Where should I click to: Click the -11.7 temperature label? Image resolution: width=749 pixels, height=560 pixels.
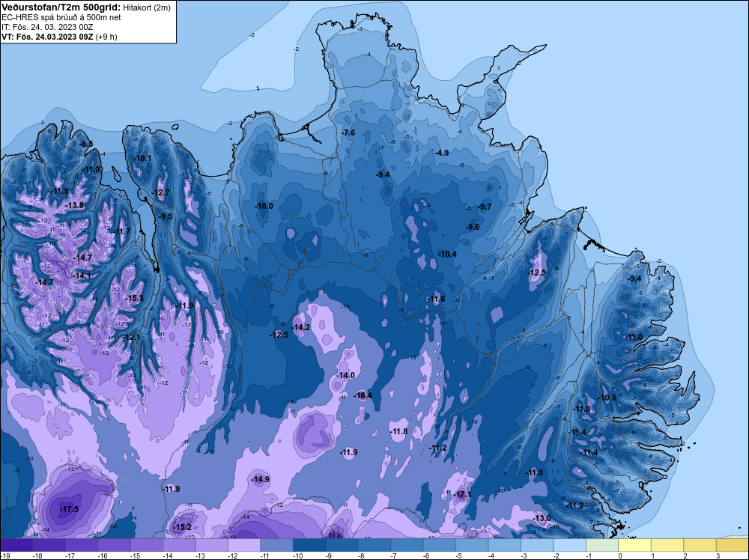(121, 231)
